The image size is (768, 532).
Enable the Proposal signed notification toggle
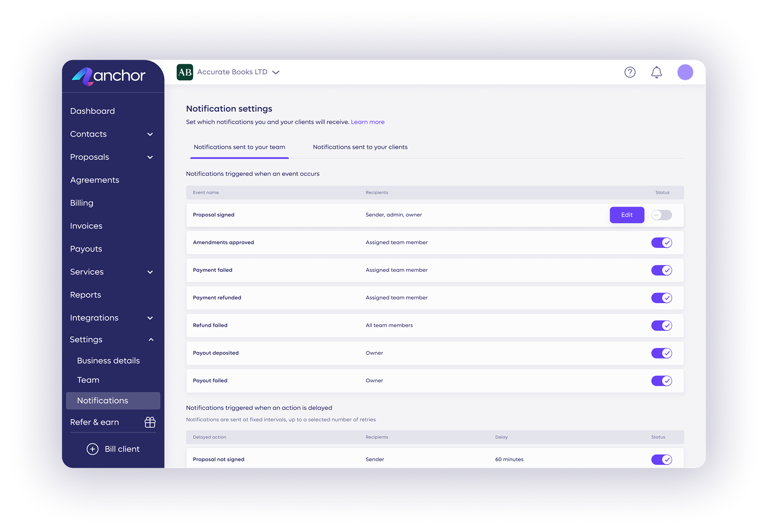[662, 215]
